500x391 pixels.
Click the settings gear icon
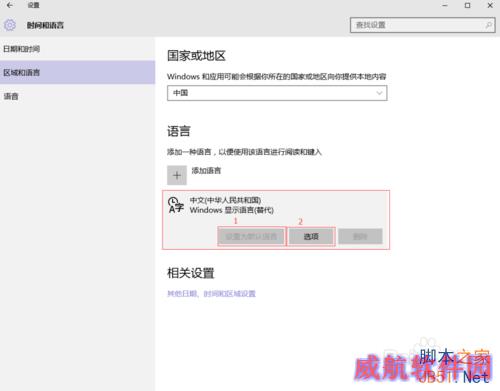coord(10,25)
